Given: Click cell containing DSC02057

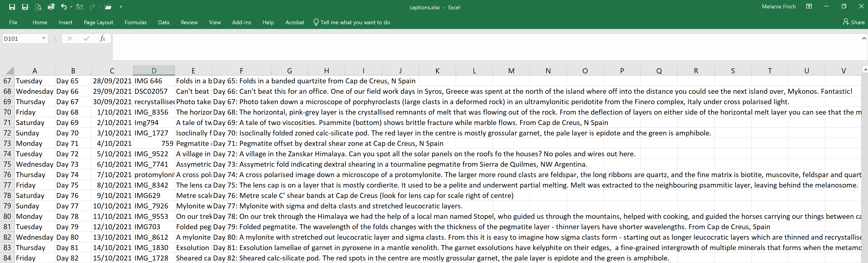Looking at the screenshot, I should (154, 91).
